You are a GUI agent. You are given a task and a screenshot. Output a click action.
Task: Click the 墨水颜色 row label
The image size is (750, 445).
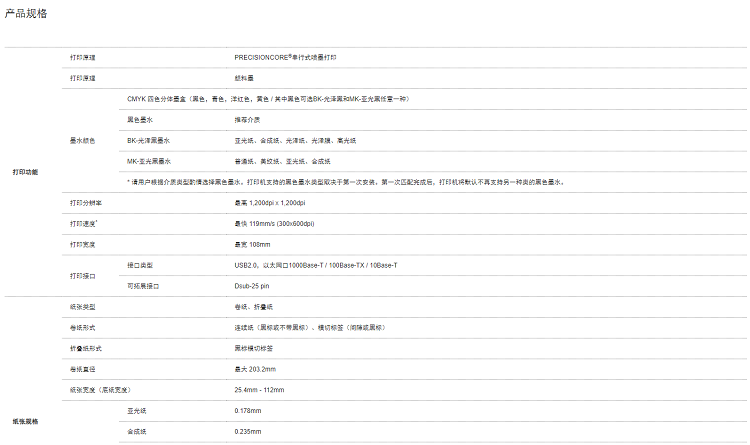tap(82, 141)
